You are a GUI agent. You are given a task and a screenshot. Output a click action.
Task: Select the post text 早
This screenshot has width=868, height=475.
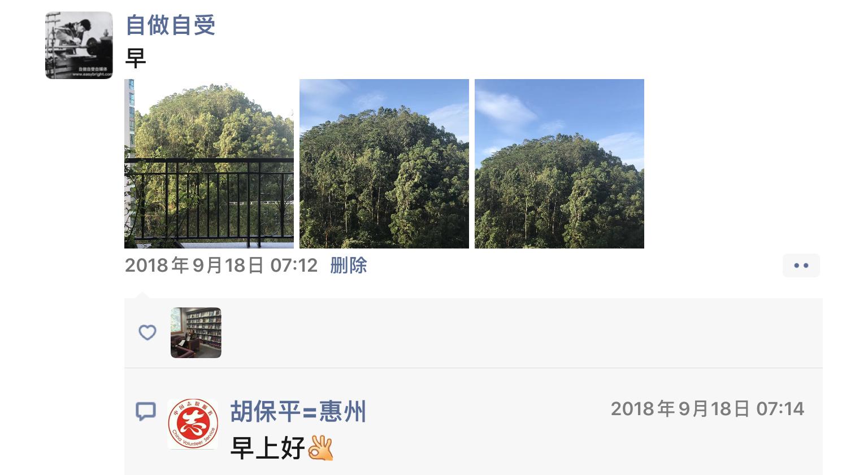136,58
